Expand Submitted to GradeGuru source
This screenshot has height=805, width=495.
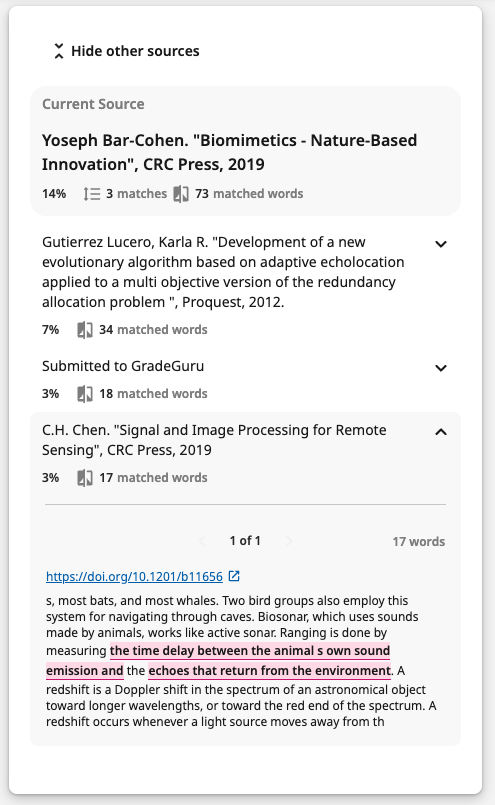tap(441, 368)
